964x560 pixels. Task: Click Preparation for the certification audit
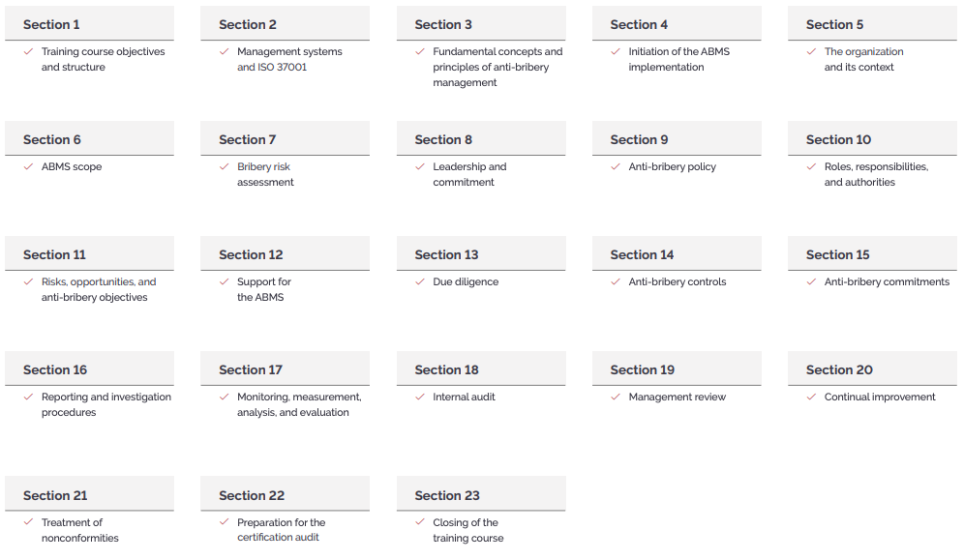[x=281, y=530]
